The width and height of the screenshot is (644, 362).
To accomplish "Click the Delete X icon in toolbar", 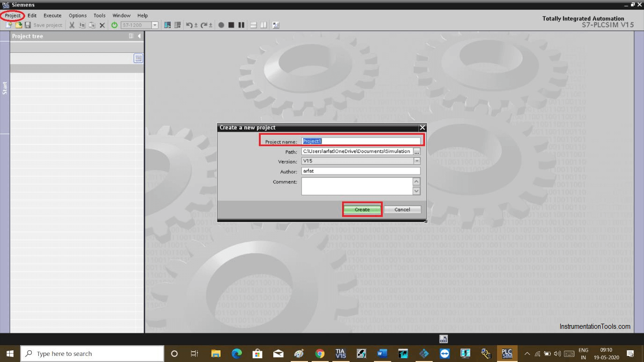I will point(102,25).
